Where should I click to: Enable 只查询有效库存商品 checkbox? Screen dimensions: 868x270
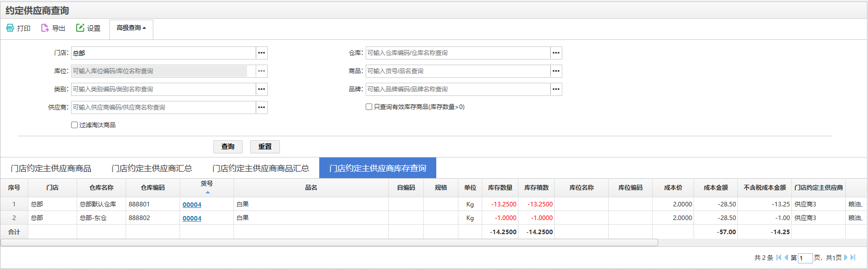pyautogui.click(x=369, y=107)
